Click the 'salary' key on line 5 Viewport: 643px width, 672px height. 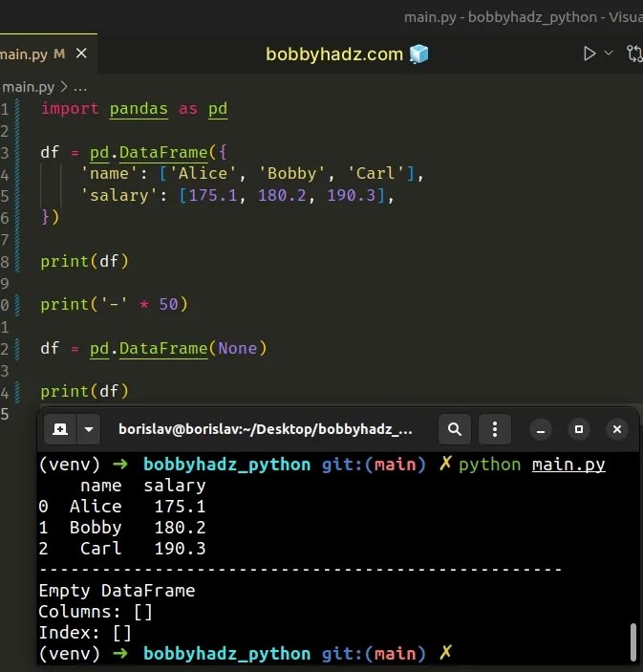pyautogui.click(x=119, y=196)
